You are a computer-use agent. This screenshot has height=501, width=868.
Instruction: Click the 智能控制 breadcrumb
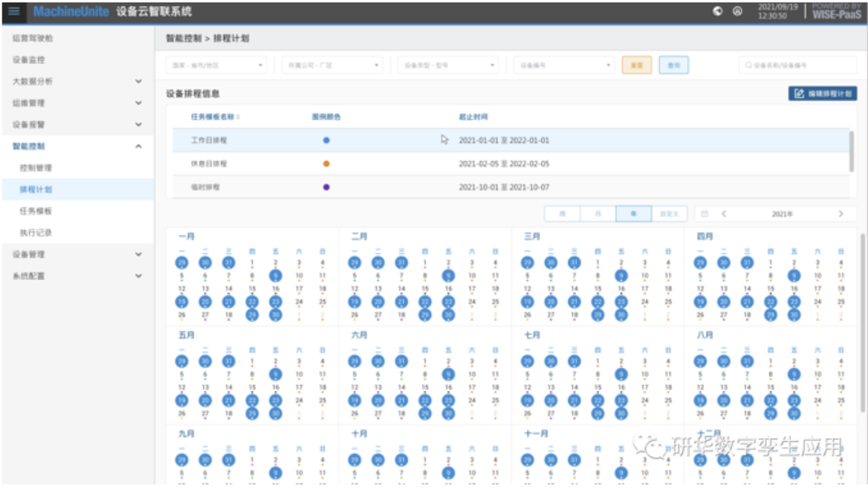point(184,38)
